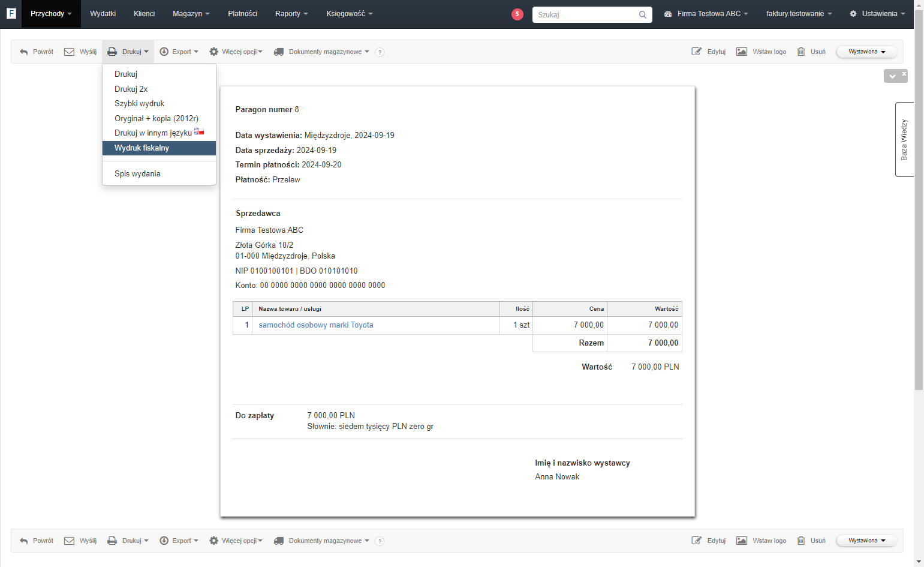Expand the Magazyn navbar menu

tap(191, 14)
